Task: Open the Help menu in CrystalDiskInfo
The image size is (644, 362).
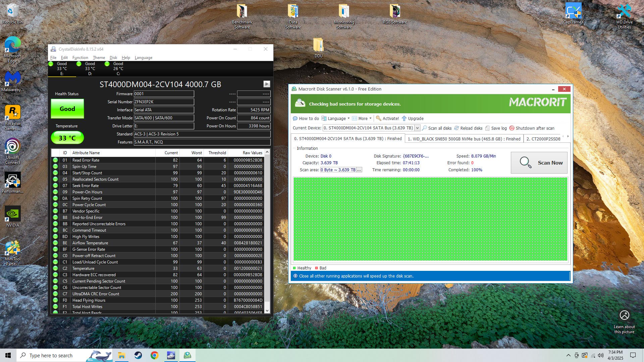Action: [x=126, y=58]
